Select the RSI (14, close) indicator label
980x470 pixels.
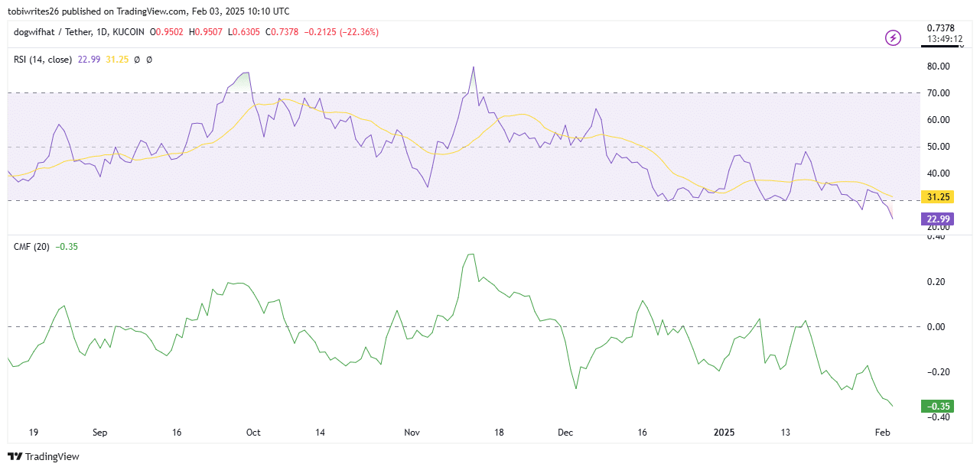[43, 59]
